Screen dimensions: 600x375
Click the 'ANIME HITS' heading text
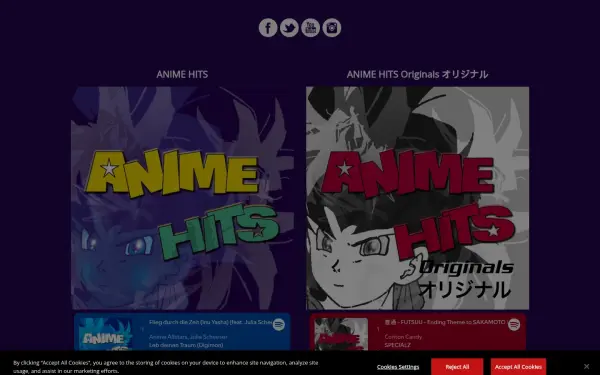[x=182, y=74]
